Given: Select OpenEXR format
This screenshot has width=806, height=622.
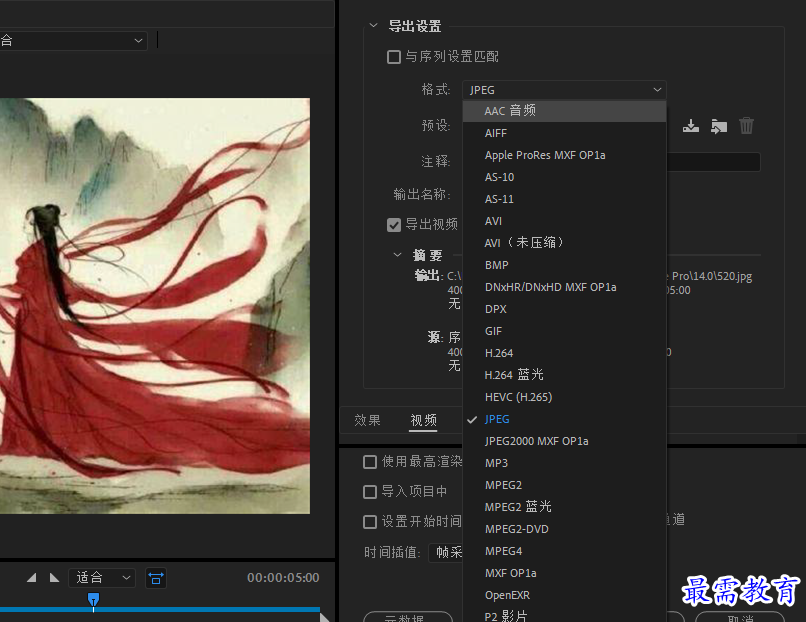Looking at the screenshot, I should pyautogui.click(x=564, y=595).
